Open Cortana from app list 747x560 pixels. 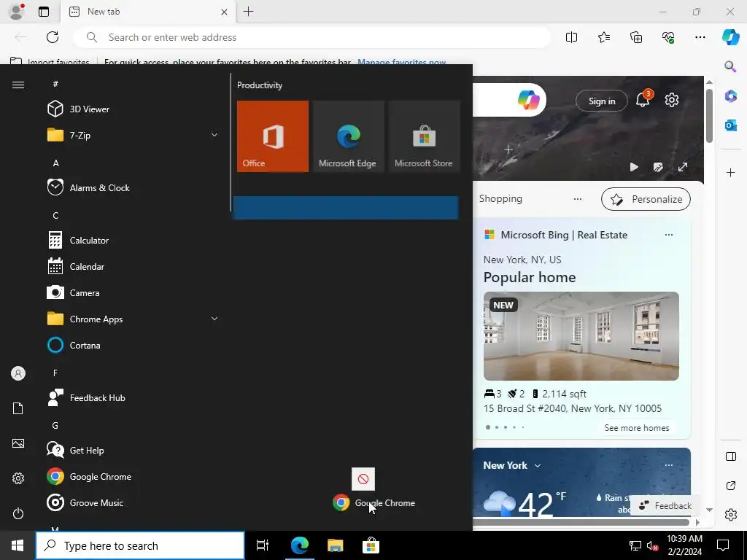point(133,345)
